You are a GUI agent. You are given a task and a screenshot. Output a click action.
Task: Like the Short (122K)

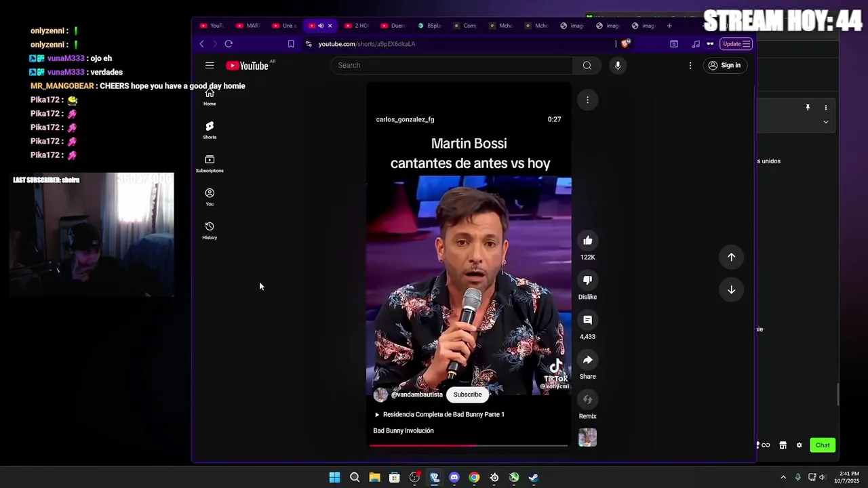(x=588, y=241)
